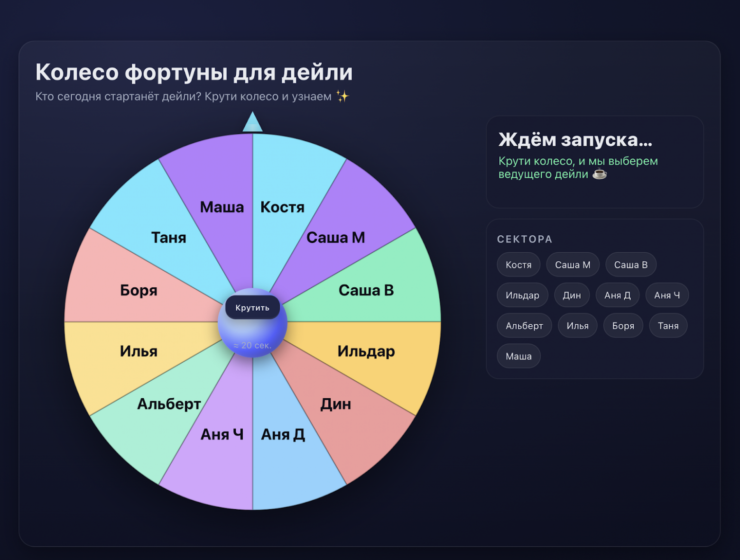Select the Дин sector chip
The height and width of the screenshot is (560, 740).
point(572,295)
